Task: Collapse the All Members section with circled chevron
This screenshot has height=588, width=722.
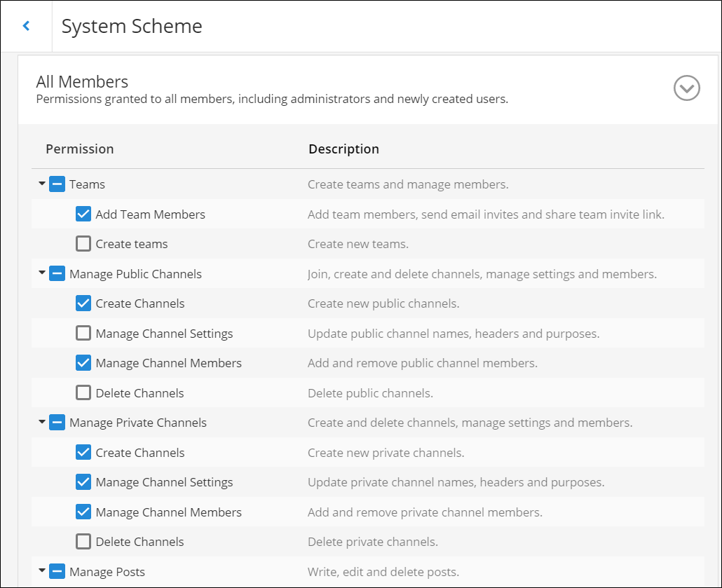Action: (686, 88)
